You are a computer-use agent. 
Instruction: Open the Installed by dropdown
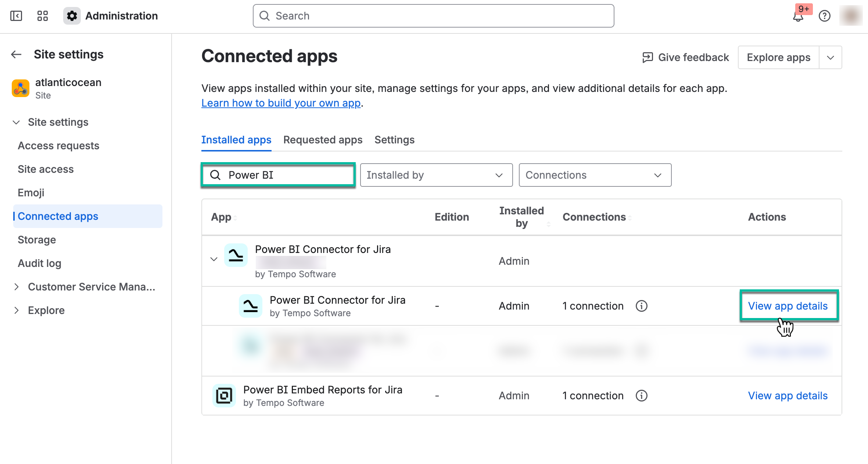click(436, 175)
